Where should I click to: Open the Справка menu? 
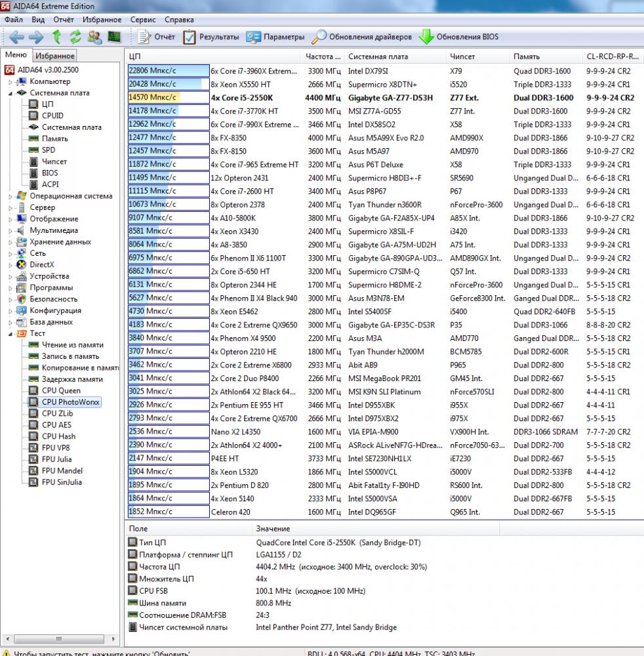[x=179, y=20]
